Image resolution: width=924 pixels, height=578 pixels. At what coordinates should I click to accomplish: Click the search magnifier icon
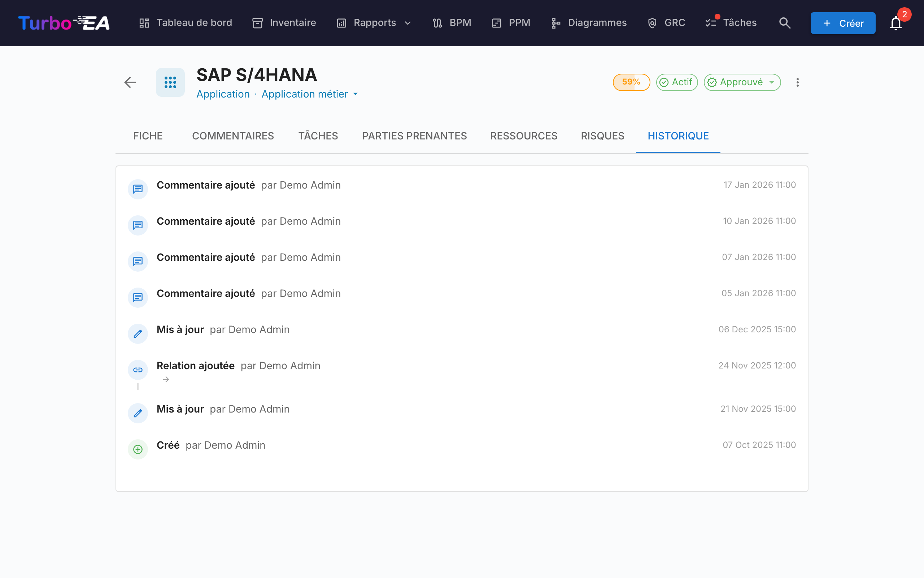pyautogui.click(x=785, y=23)
